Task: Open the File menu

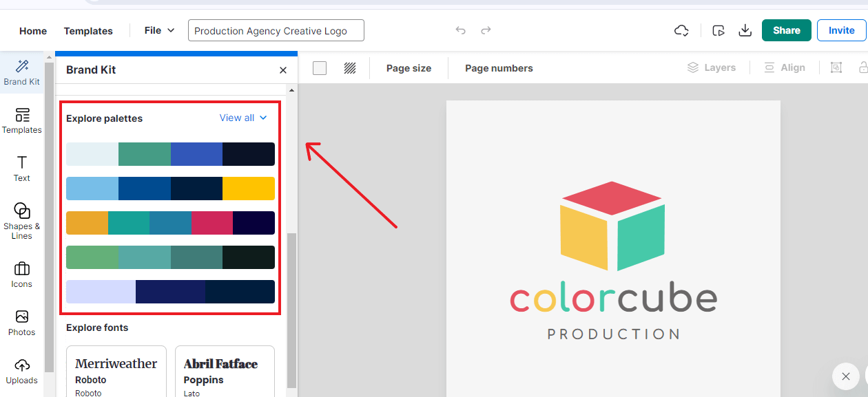Action: coord(158,30)
